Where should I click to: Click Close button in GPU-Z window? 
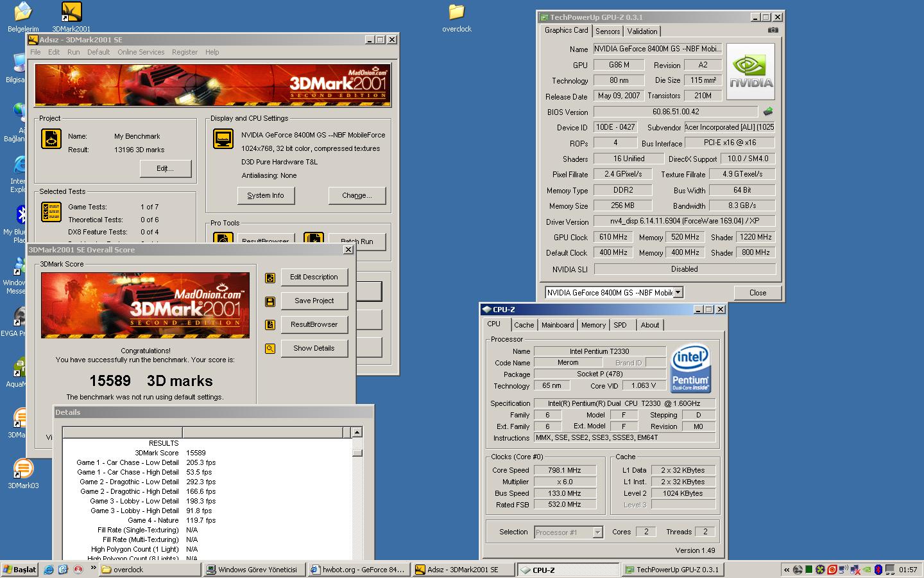757,293
